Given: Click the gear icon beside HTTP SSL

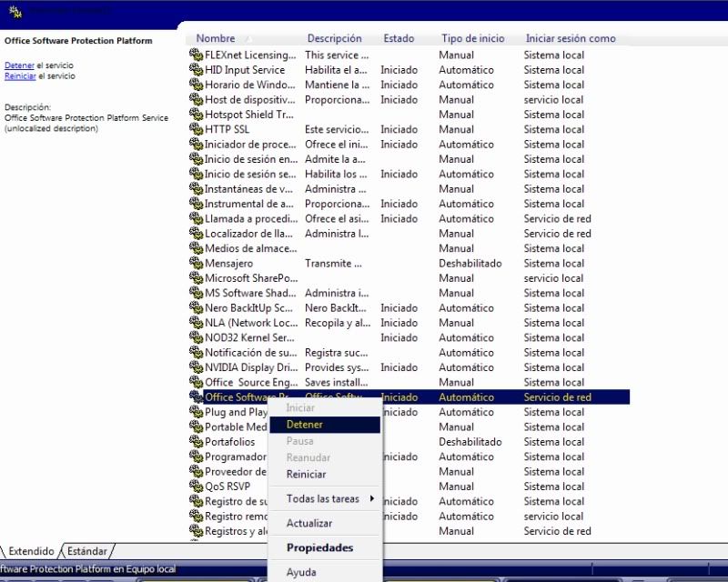Looking at the screenshot, I should pos(196,129).
